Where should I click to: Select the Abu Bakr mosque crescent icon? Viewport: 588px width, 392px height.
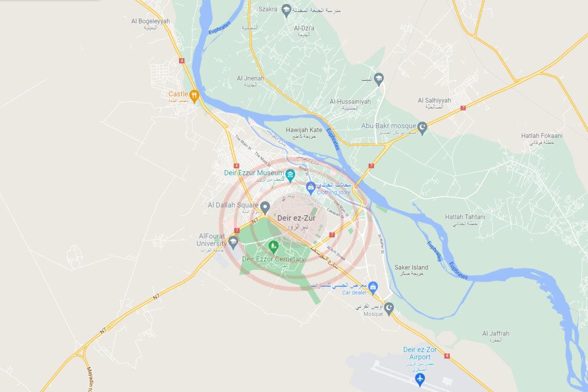pyautogui.click(x=422, y=128)
